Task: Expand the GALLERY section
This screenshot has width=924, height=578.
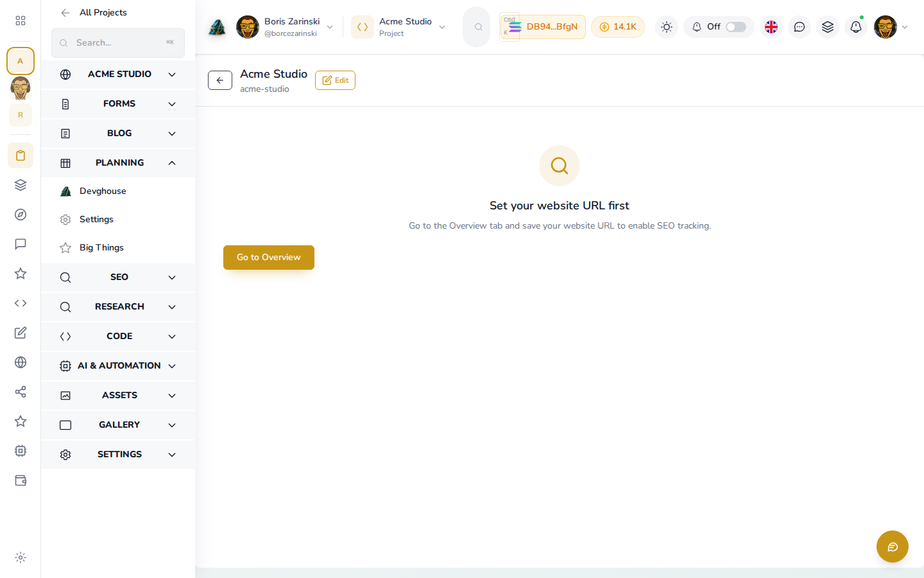Action: [118, 425]
